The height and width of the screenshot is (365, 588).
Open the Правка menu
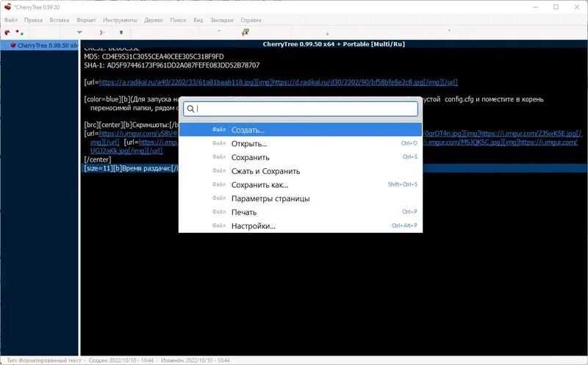pos(33,20)
